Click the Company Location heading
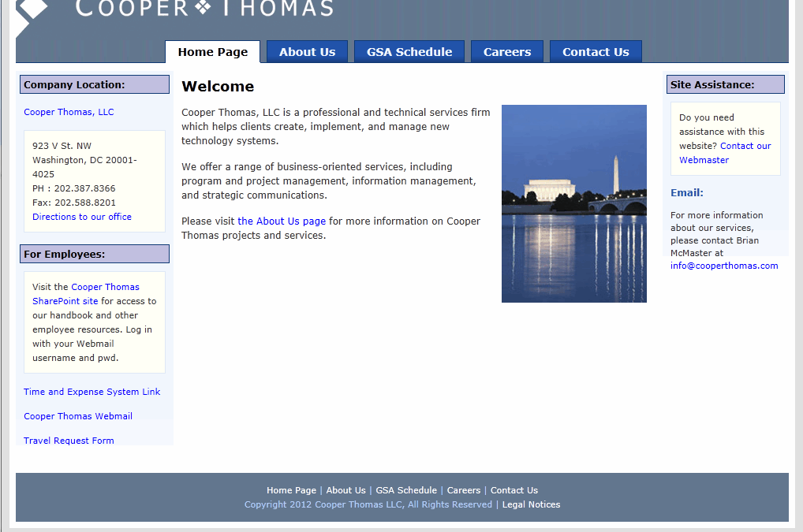This screenshot has width=803, height=532. click(95, 84)
